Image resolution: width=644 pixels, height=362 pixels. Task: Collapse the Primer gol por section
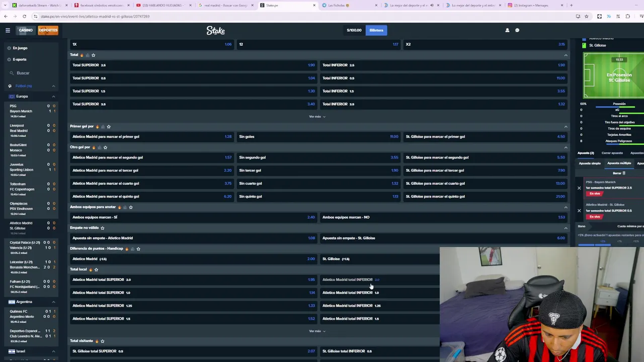[566, 127]
